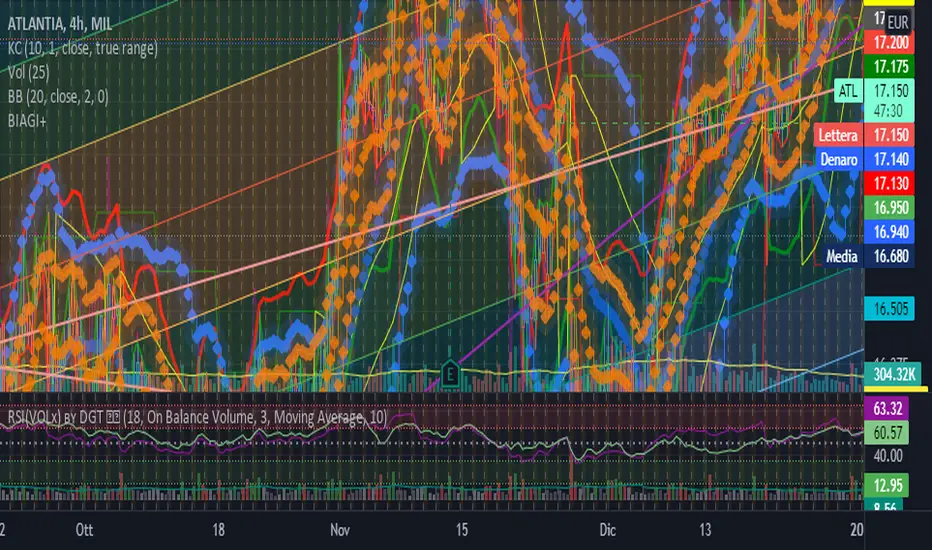Viewport: 932px width, 550px height.
Task: Select the Vol (25) indicator legend
Action: [29, 73]
